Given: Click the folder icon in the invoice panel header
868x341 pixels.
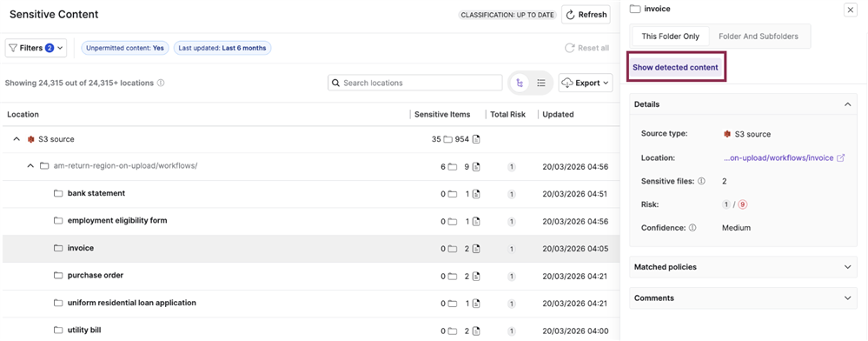Looking at the screenshot, I should pyautogui.click(x=635, y=9).
